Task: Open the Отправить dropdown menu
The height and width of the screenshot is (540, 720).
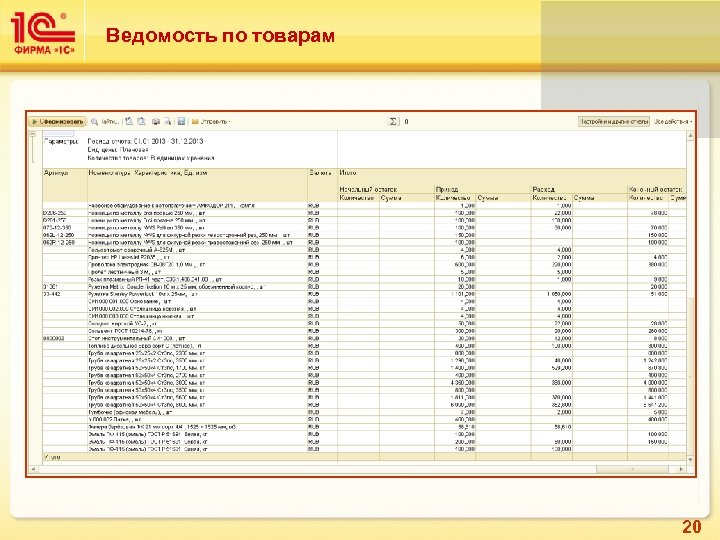Action: [211, 122]
